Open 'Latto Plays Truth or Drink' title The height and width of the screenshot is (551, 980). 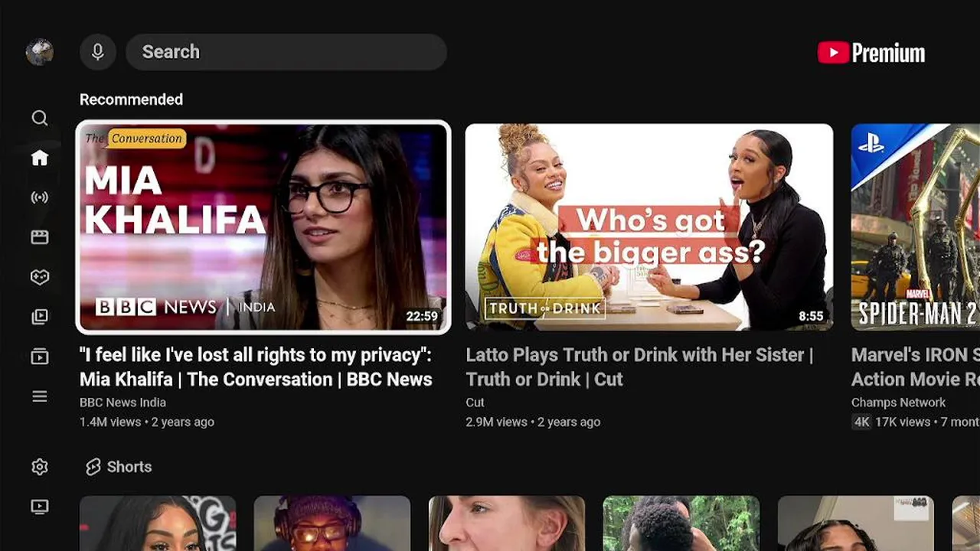639,367
